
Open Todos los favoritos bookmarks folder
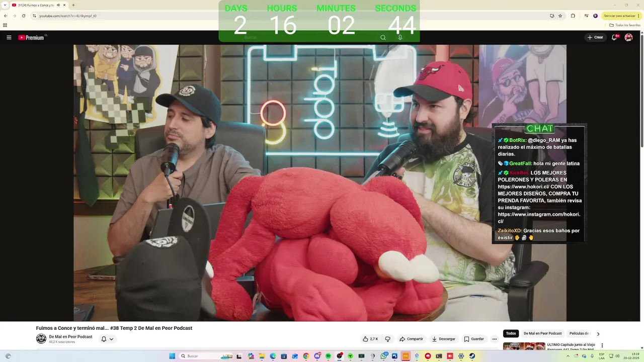click(625, 25)
